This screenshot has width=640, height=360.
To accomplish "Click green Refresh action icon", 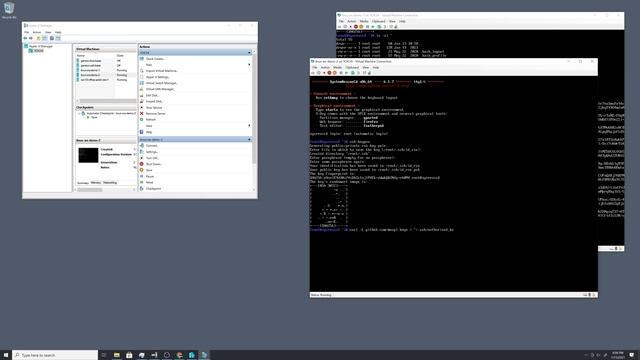I will point(142,120).
